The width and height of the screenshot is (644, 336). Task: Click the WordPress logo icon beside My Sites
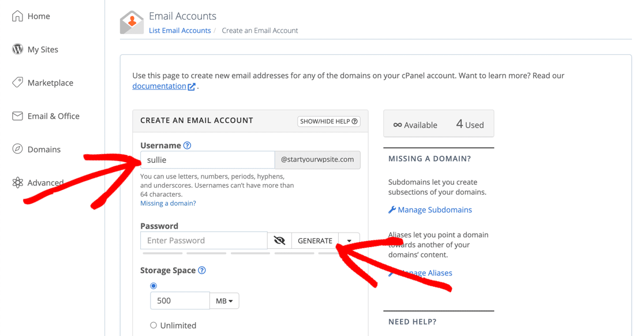pyautogui.click(x=17, y=49)
